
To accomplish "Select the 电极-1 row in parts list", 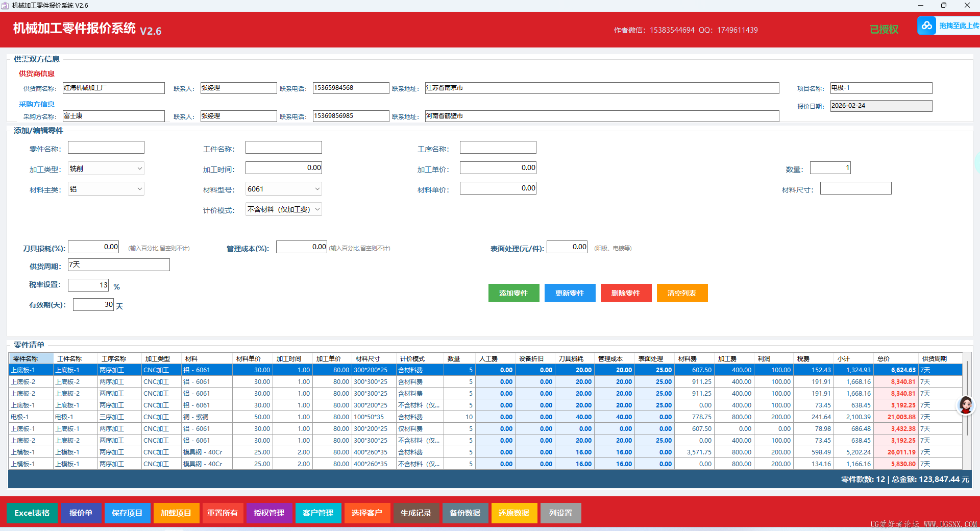I will point(31,417).
